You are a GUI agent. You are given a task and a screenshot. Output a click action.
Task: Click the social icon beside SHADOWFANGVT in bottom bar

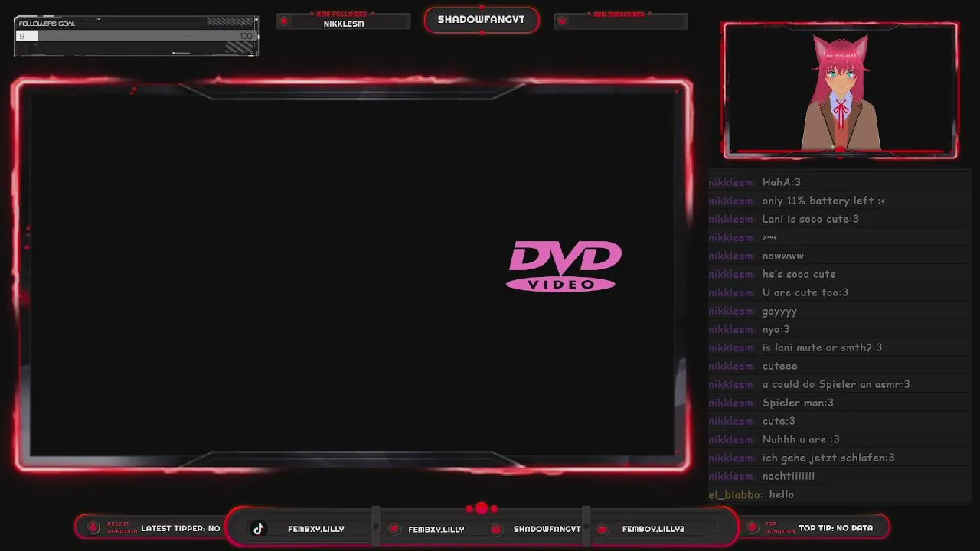496,529
